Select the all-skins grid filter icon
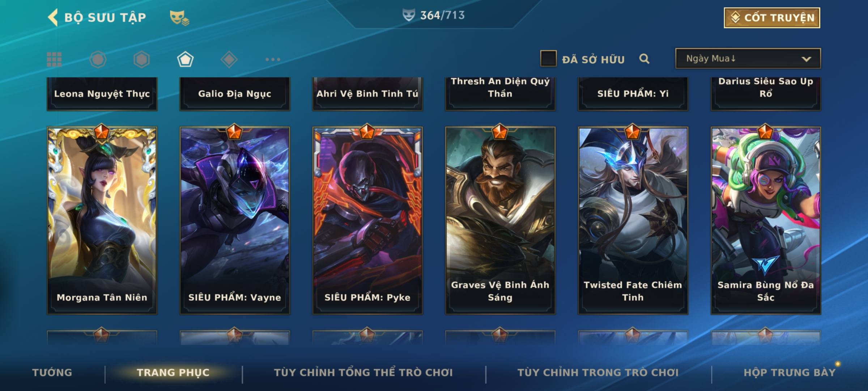 point(54,59)
